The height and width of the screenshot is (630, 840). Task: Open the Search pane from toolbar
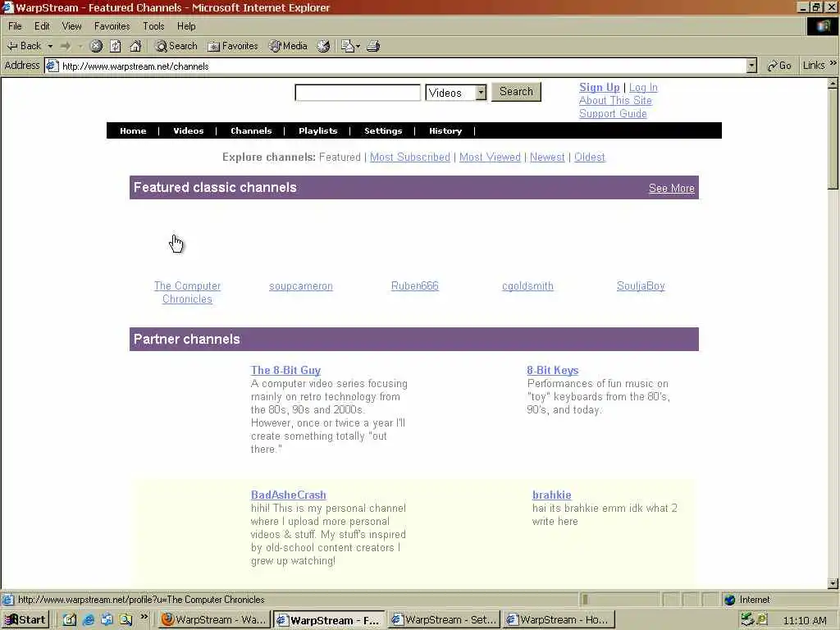click(176, 46)
